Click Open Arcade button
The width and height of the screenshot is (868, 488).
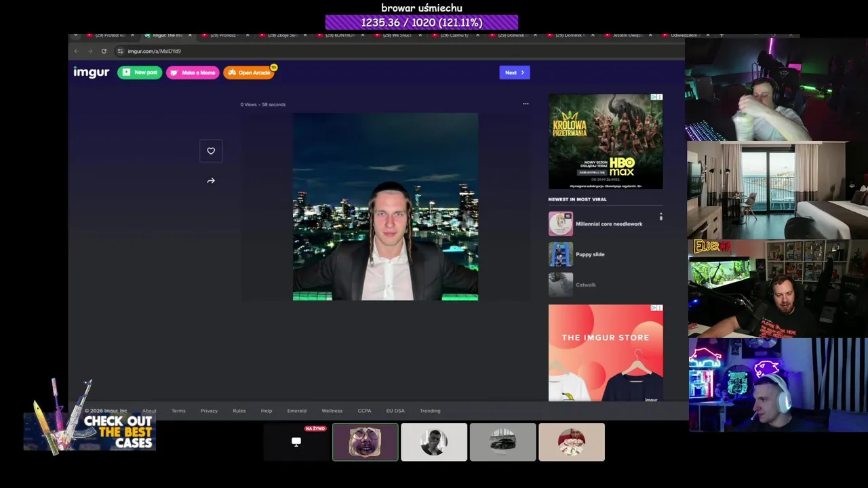[249, 73]
